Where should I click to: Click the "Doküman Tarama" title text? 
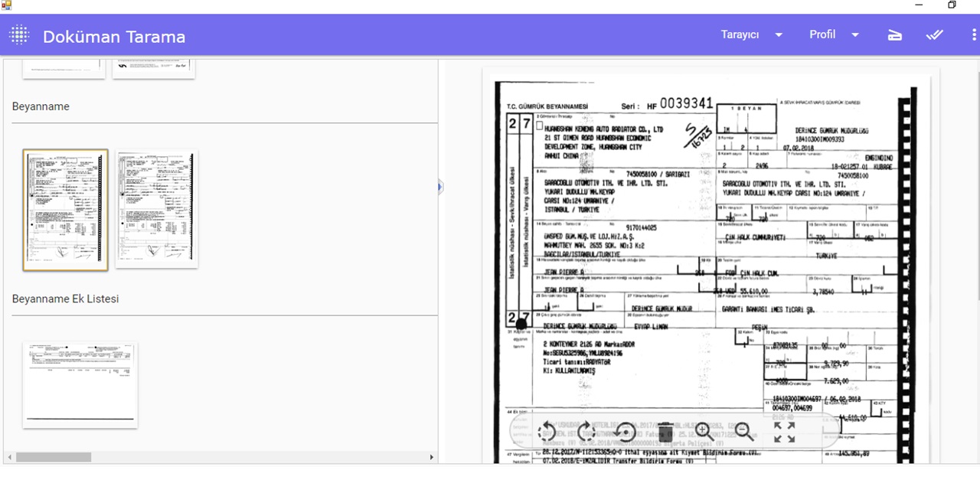[114, 37]
